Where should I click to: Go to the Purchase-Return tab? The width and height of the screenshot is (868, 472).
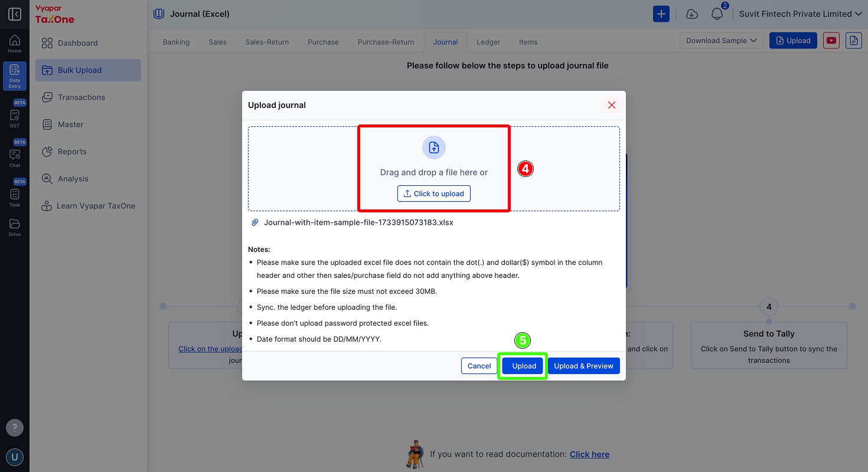(386, 42)
